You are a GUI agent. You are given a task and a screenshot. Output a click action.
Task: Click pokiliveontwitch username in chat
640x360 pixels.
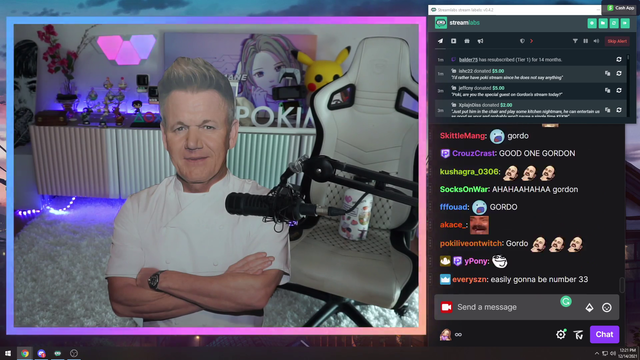point(471,243)
